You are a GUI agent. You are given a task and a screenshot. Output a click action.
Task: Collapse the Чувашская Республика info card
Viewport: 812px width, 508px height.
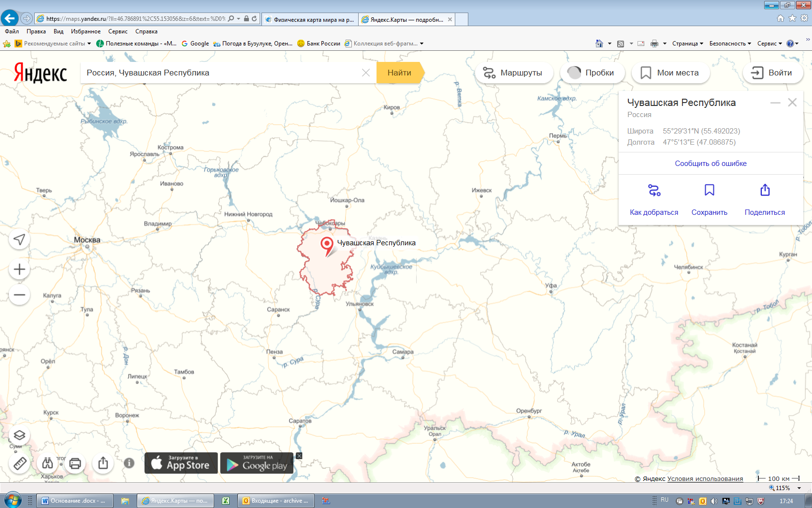pos(775,103)
